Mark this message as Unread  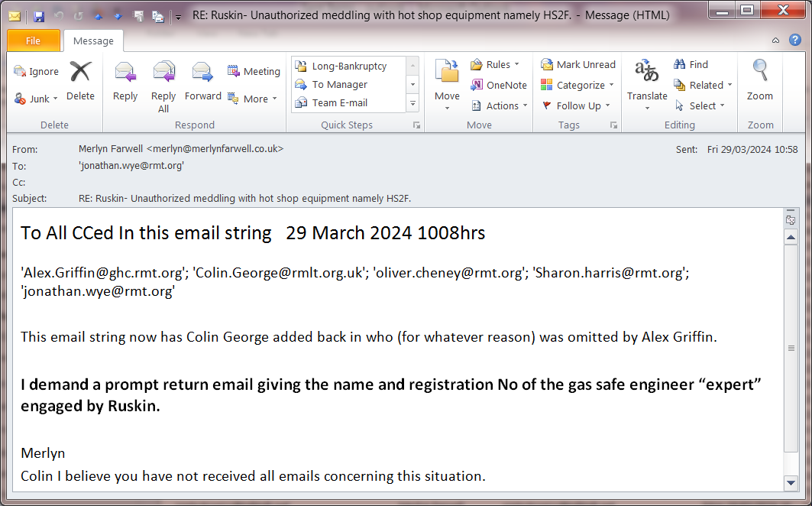(x=578, y=65)
